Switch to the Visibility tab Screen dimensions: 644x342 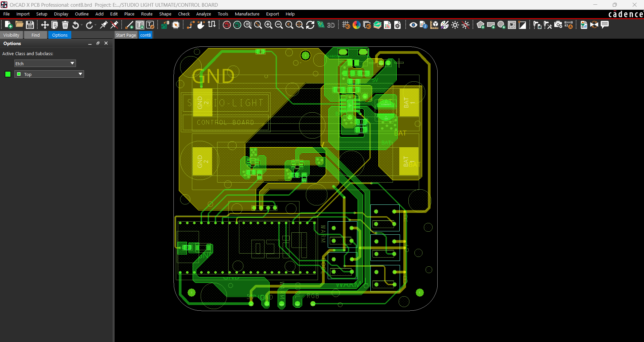click(11, 35)
